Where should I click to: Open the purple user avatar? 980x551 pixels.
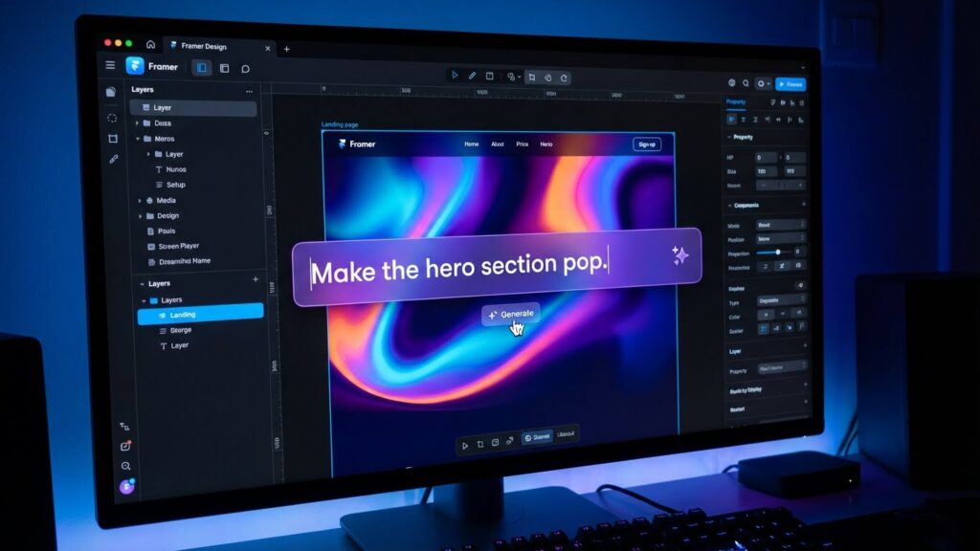pyautogui.click(x=127, y=486)
